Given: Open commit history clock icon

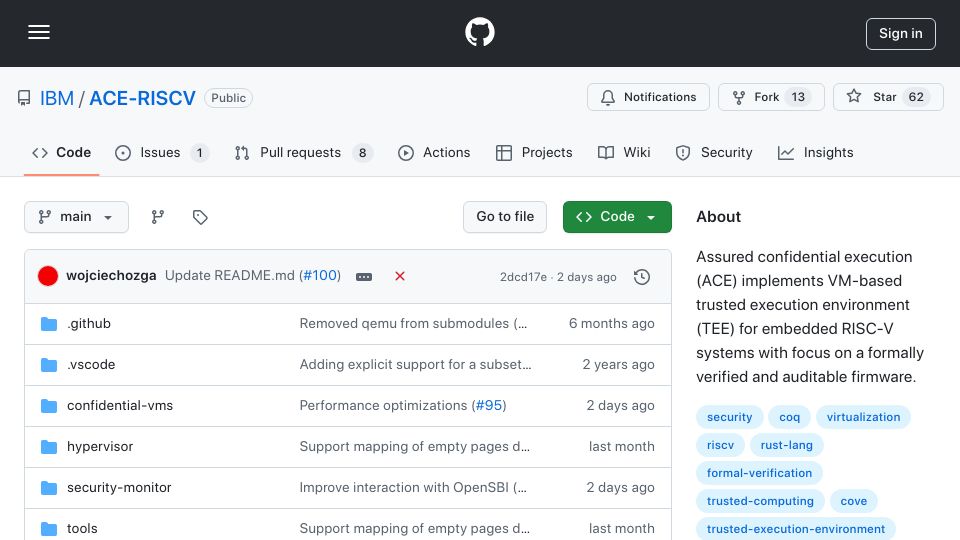Looking at the screenshot, I should point(642,277).
